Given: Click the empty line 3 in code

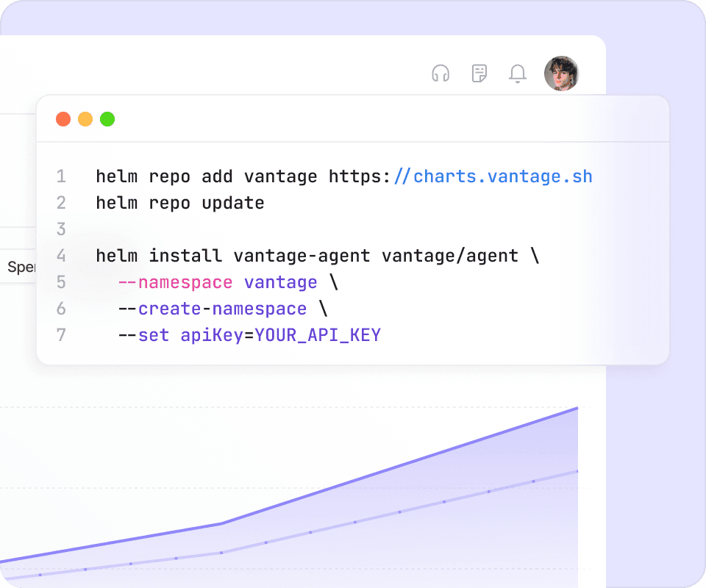Looking at the screenshot, I should pos(294,229).
